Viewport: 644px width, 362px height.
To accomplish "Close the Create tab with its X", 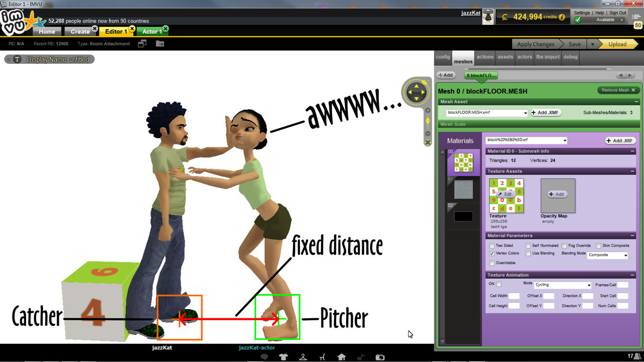I will pyautogui.click(x=95, y=29).
